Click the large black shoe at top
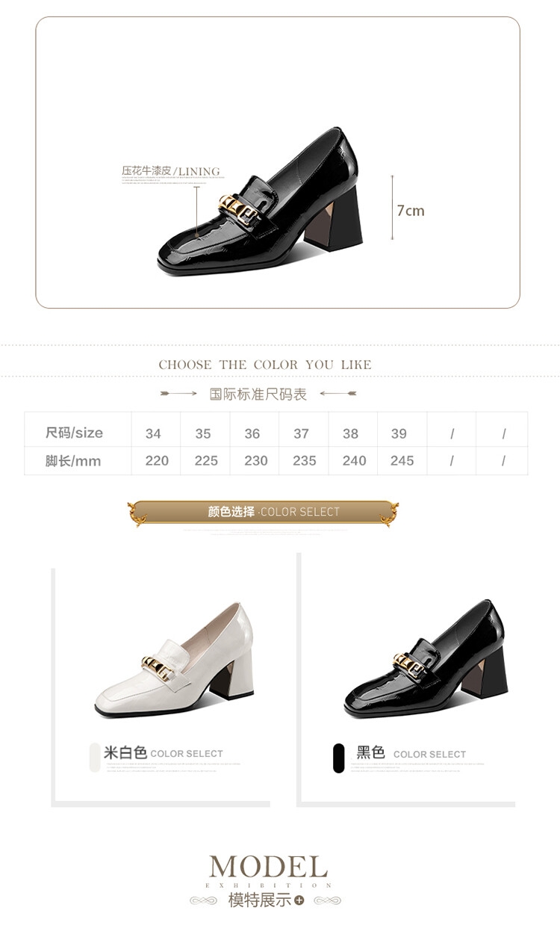Screen dimensions: 560x925 260,201
